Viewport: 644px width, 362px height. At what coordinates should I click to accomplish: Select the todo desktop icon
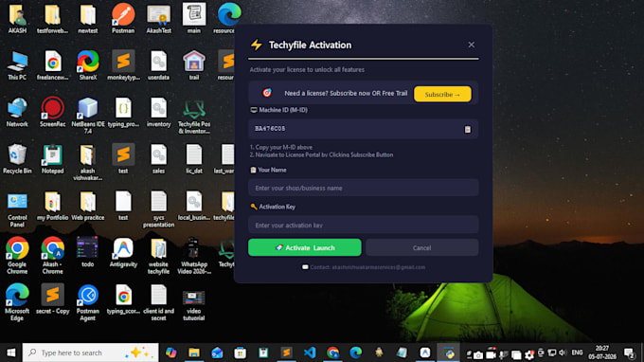[88, 253]
